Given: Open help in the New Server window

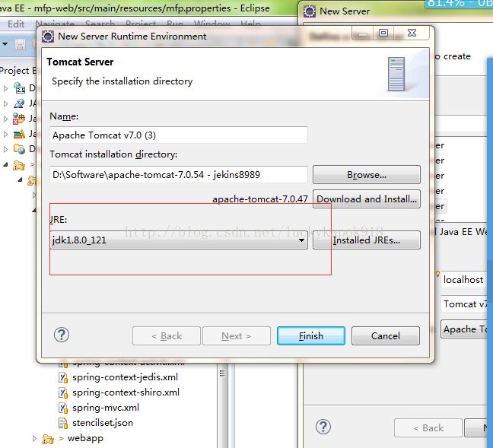Looking at the screenshot, I should point(323,427).
